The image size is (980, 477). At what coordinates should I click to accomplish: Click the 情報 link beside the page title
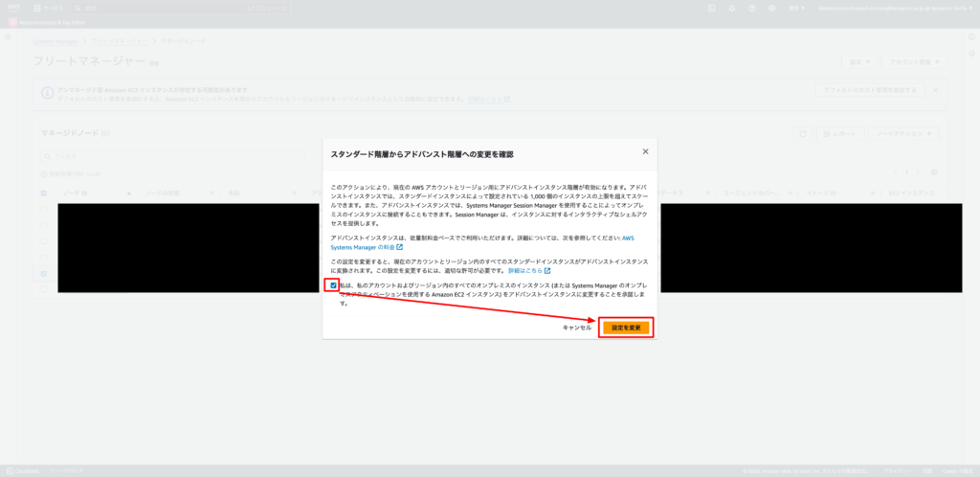pyautogui.click(x=154, y=63)
